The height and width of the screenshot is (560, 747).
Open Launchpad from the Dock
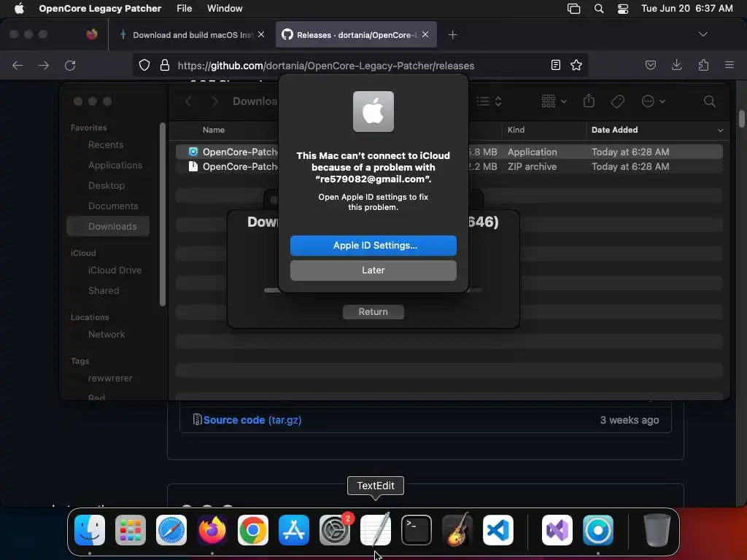pos(131,530)
